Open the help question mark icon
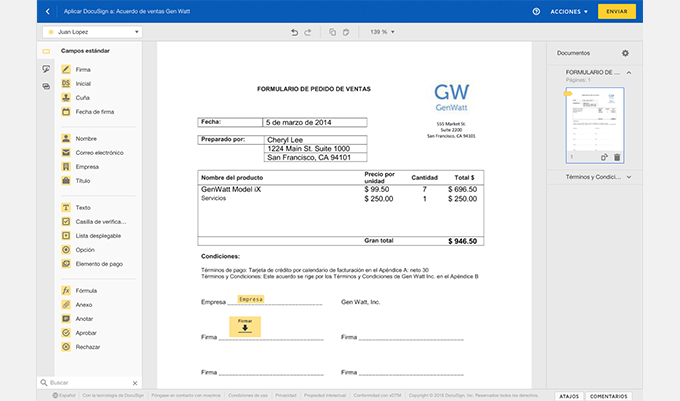 tap(537, 11)
